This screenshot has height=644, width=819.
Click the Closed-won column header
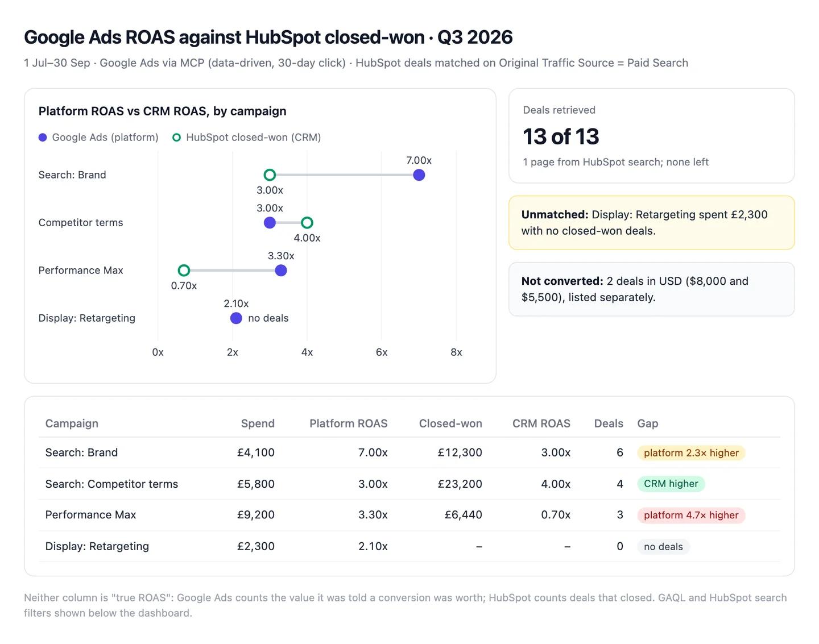(450, 423)
